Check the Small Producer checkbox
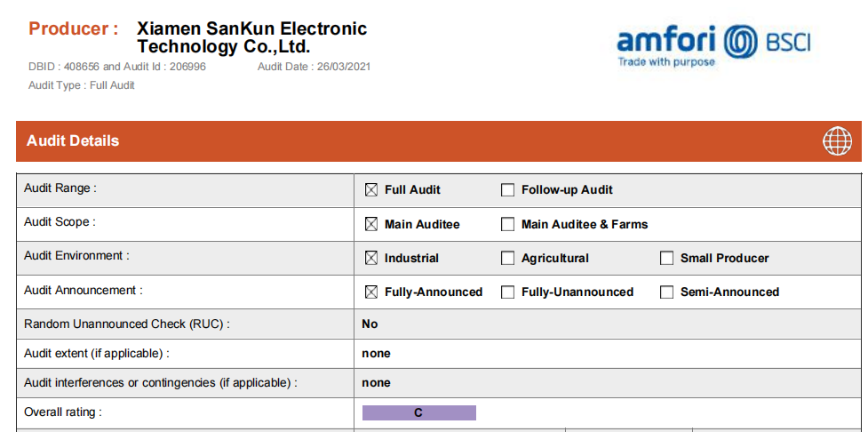 (x=667, y=258)
